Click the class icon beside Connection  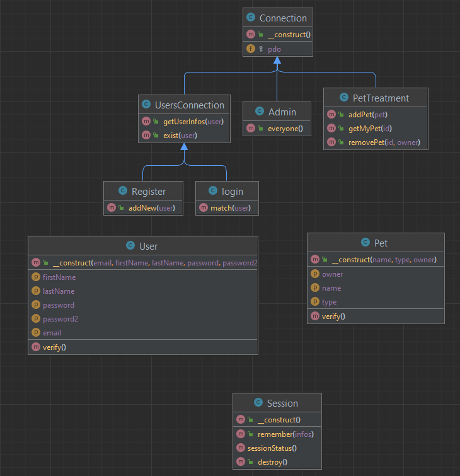tap(251, 17)
